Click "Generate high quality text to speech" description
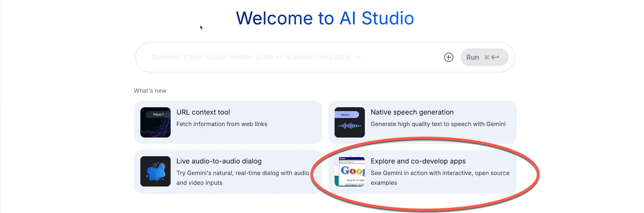The height and width of the screenshot is (213, 644). [438, 124]
